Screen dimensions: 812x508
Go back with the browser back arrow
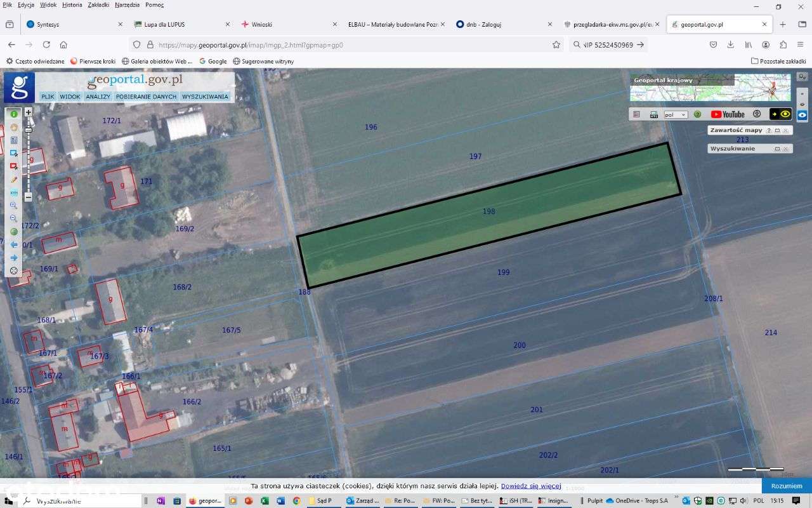coord(11,45)
